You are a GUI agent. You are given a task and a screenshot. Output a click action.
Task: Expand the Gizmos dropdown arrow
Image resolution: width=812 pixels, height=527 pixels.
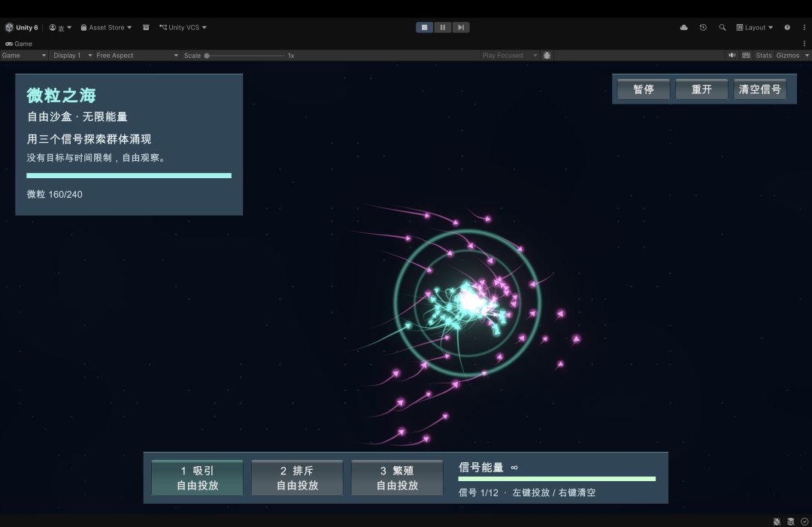pyautogui.click(x=807, y=56)
